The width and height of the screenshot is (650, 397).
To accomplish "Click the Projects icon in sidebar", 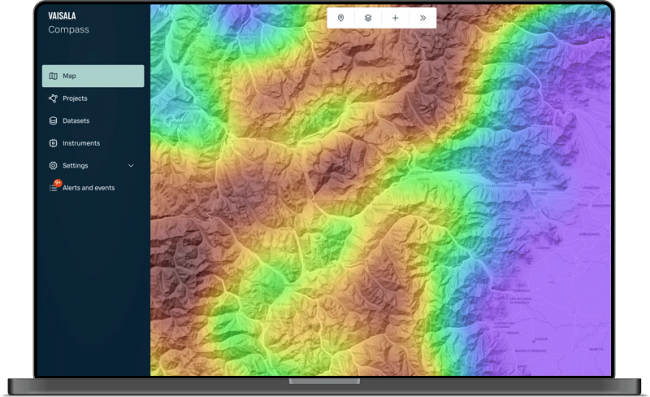I will [x=53, y=98].
